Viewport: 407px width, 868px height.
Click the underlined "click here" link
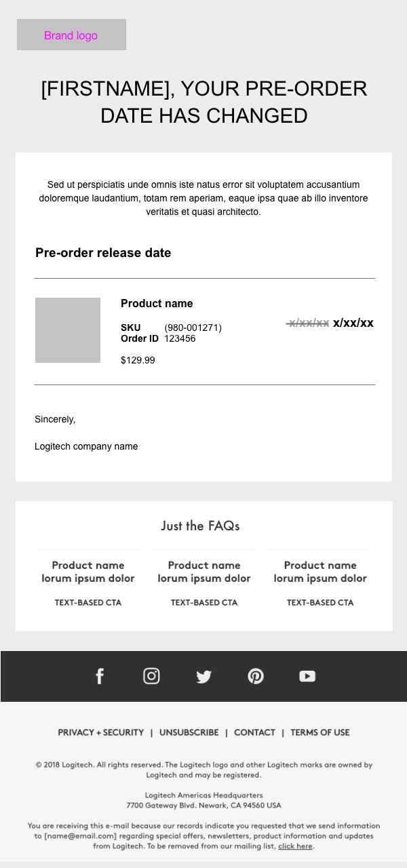pos(295,846)
